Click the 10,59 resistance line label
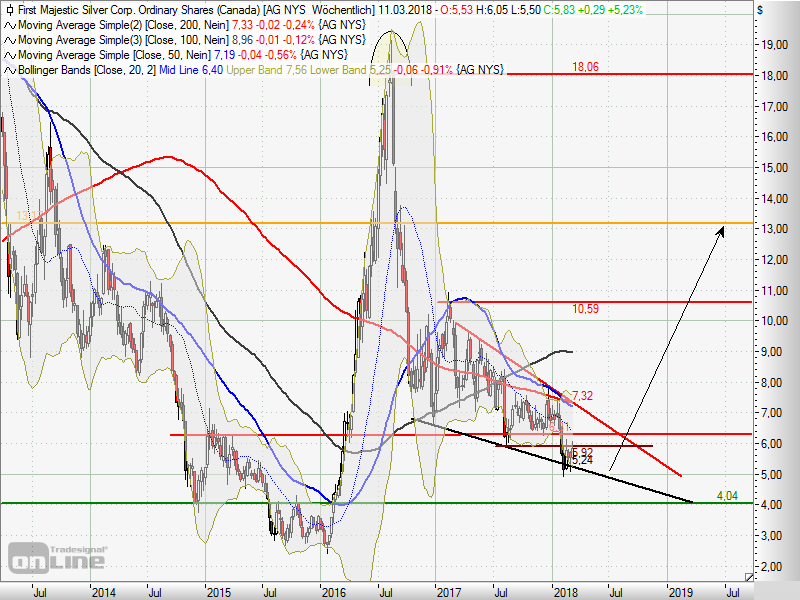 pyautogui.click(x=585, y=309)
